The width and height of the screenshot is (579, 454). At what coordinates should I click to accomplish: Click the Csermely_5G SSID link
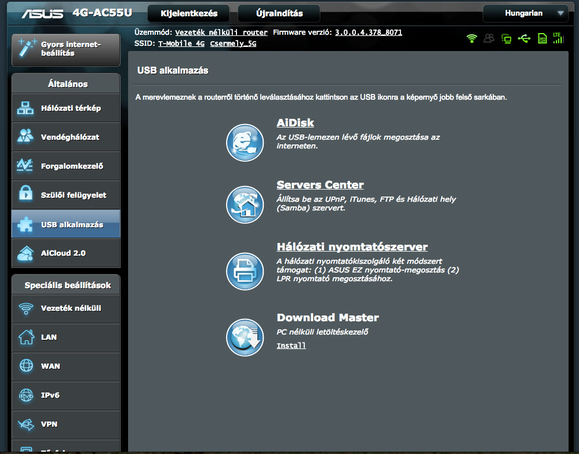click(x=233, y=44)
